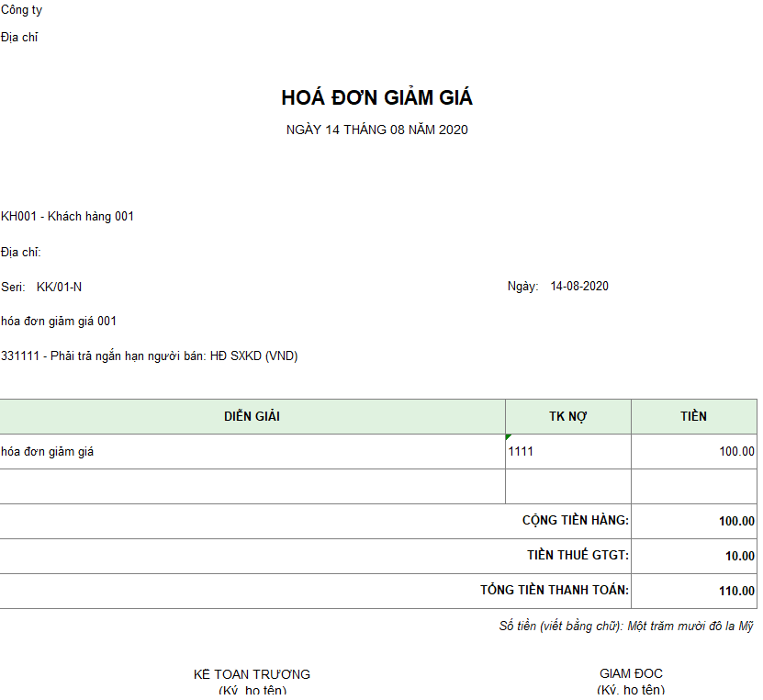The width and height of the screenshot is (763, 700).
Task: Click the 'TIỀN THUẾ GTGT:' label
Action: [x=578, y=555]
